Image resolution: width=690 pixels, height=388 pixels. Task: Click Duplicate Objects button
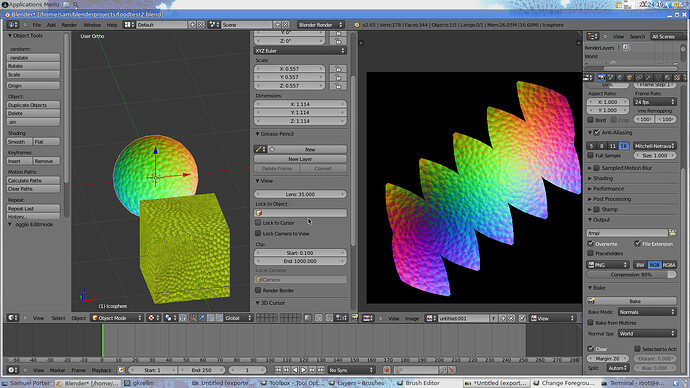pyautogui.click(x=33, y=105)
